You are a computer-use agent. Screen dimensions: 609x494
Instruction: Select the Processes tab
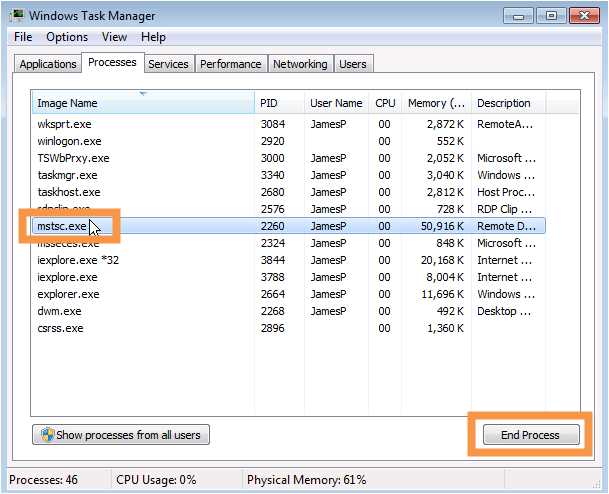tap(112, 62)
